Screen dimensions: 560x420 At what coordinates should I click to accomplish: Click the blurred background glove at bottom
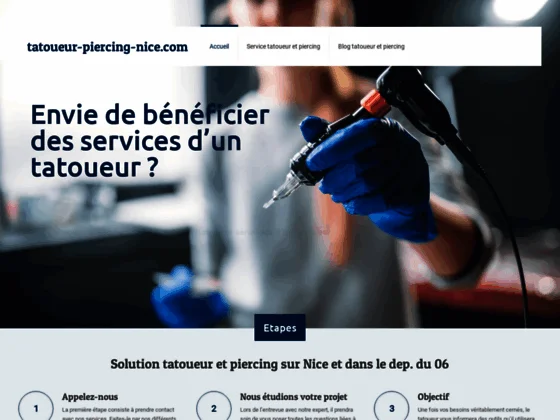189,296
